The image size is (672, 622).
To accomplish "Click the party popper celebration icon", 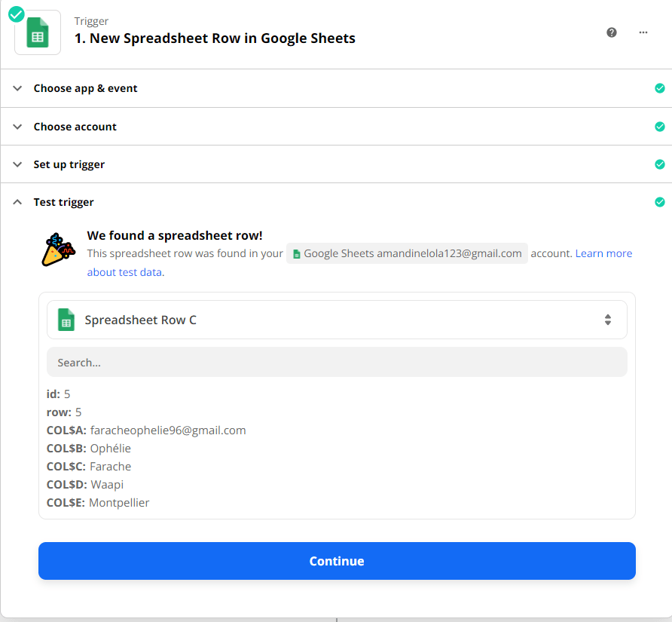I will coord(58,250).
